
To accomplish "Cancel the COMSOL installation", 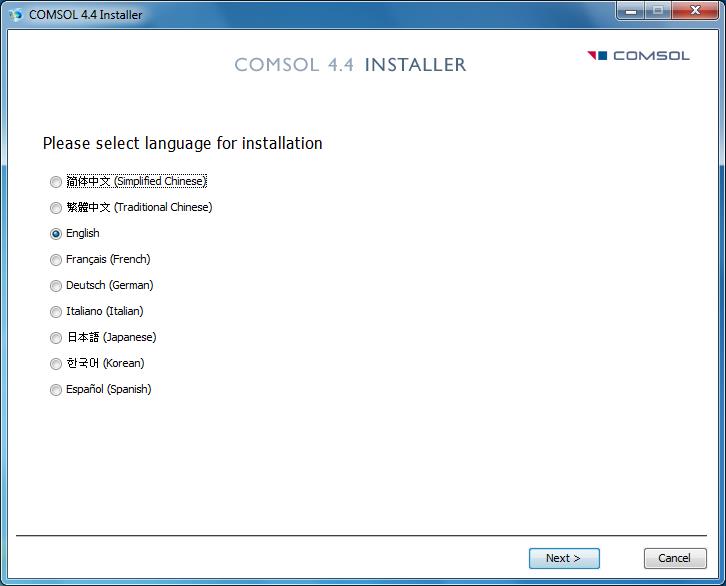I will (674, 558).
